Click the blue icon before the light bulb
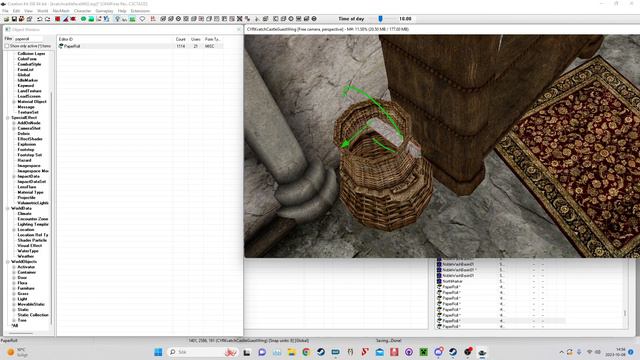640x360 pixels. [x=107, y=19]
